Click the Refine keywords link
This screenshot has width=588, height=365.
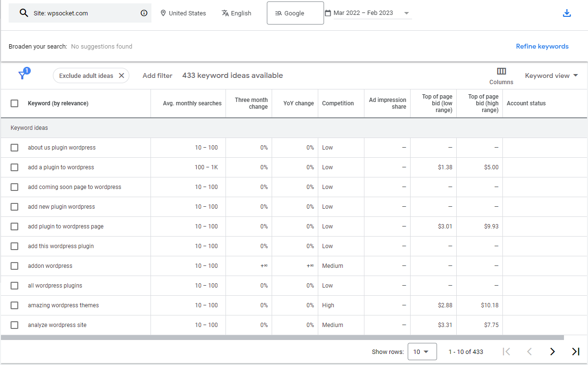(x=542, y=47)
